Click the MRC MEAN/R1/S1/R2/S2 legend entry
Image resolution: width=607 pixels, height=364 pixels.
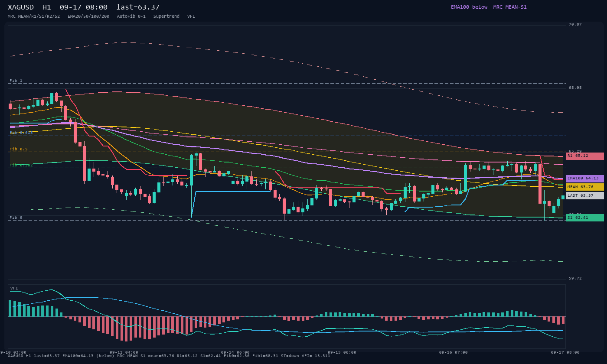tap(34, 16)
